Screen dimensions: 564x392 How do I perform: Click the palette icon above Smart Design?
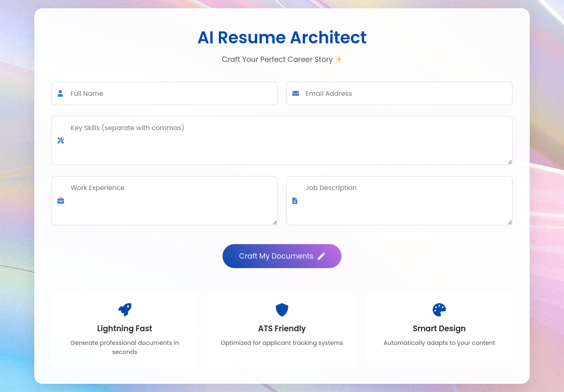[x=439, y=310]
